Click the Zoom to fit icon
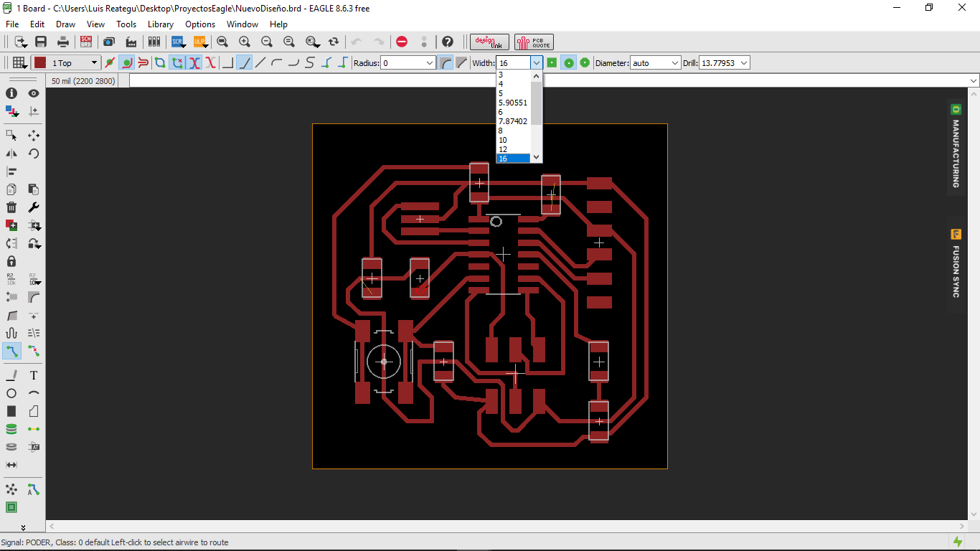This screenshot has height=551, width=980. tap(222, 42)
